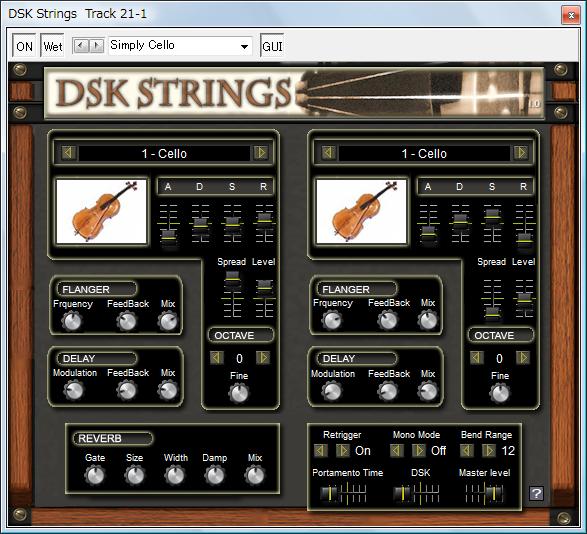The height and width of the screenshot is (534, 587).
Task: Click left layer Delay Mix knob
Action: [x=168, y=391]
